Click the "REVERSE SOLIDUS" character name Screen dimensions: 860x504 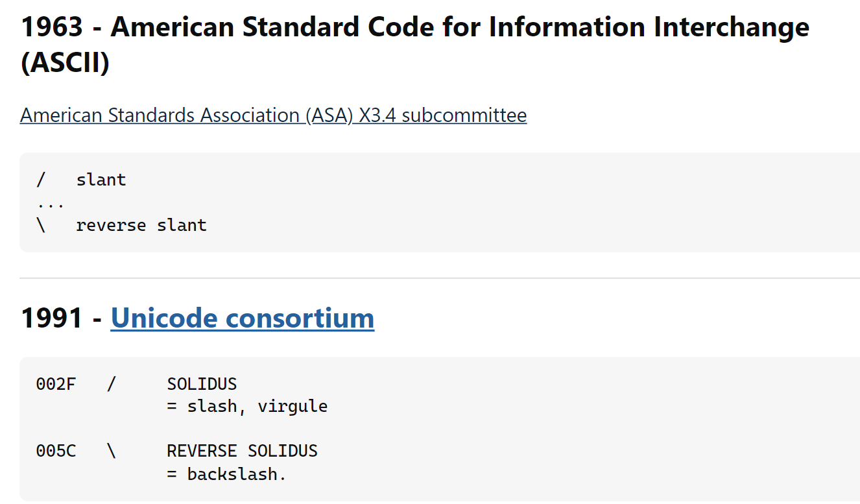point(242,451)
